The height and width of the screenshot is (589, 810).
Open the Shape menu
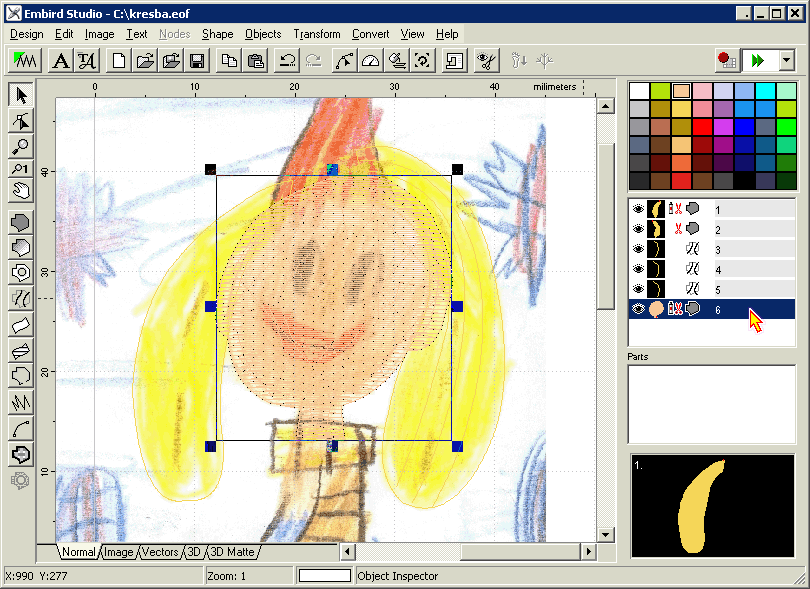pyautogui.click(x=217, y=34)
